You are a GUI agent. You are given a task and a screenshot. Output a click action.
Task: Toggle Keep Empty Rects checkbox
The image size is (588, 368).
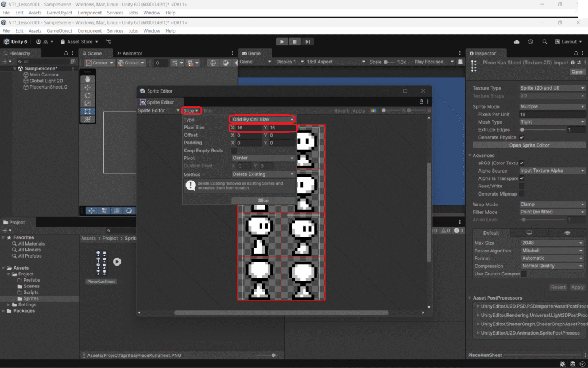(x=234, y=151)
